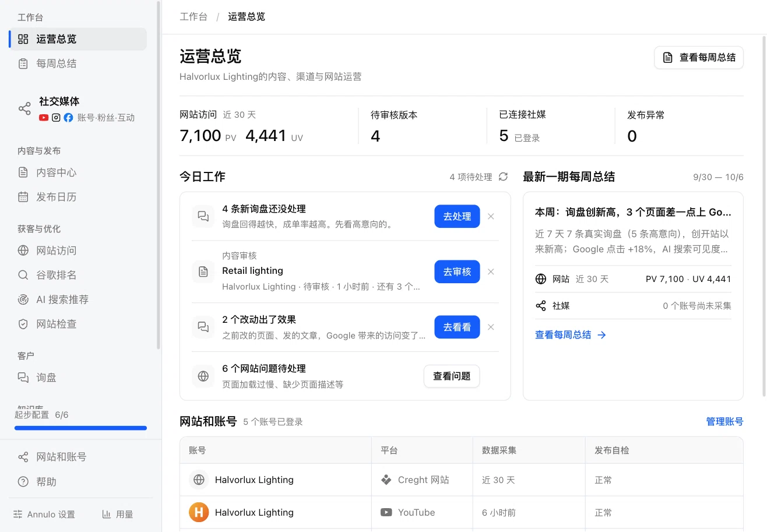Click 查看问题 for website issues

(452, 376)
